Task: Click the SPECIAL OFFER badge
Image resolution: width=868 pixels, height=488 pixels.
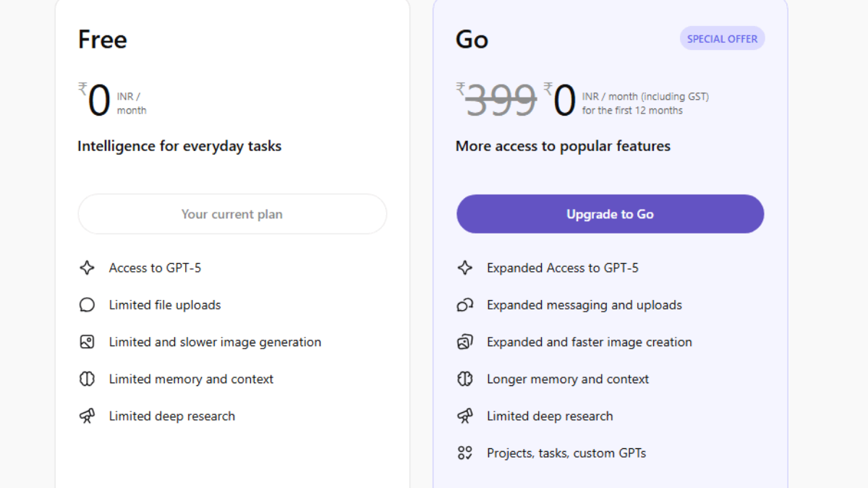Action: tap(722, 39)
